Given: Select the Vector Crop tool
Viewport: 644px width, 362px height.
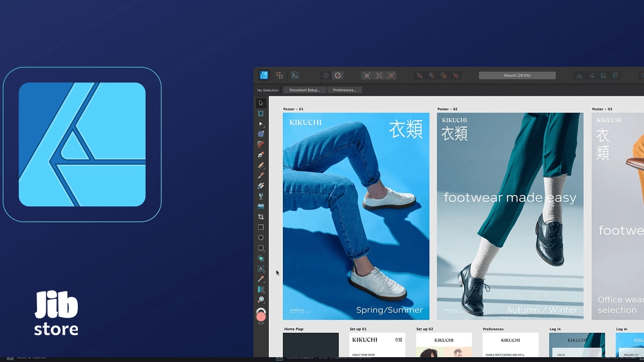Looking at the screenshot, I should pos(261,217).
